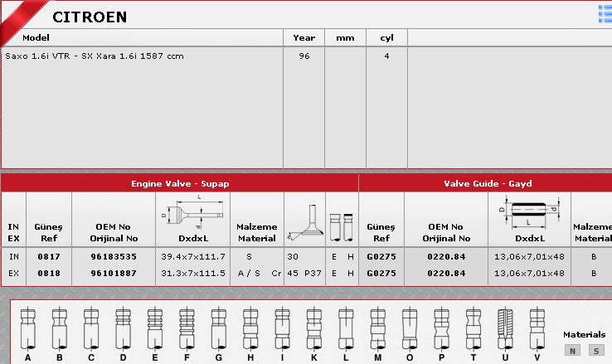Click the list view icon at top right
The width and height of the screenshot is (612, 364).
(605, 12)
